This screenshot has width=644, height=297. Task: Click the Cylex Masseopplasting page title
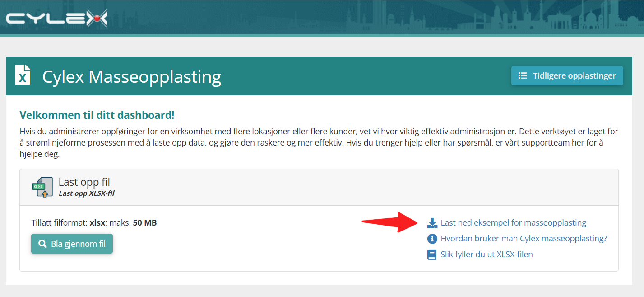coord(132,76)
